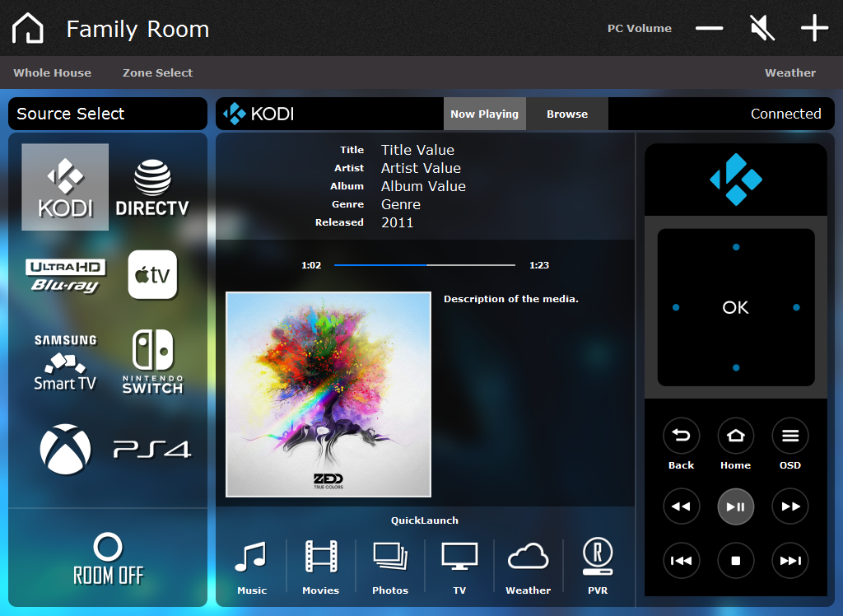The width and height of the screenshot is (843, 616).
Task: Toggle play/pause
Action: tap(735, 506)
